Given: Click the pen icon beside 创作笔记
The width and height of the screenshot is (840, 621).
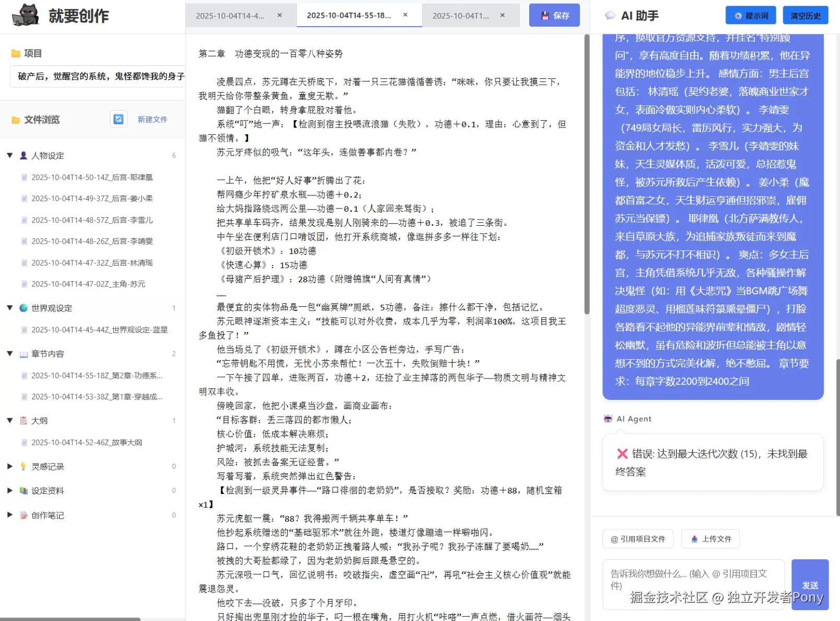Looking at the screenshot, I should (23, 515).
